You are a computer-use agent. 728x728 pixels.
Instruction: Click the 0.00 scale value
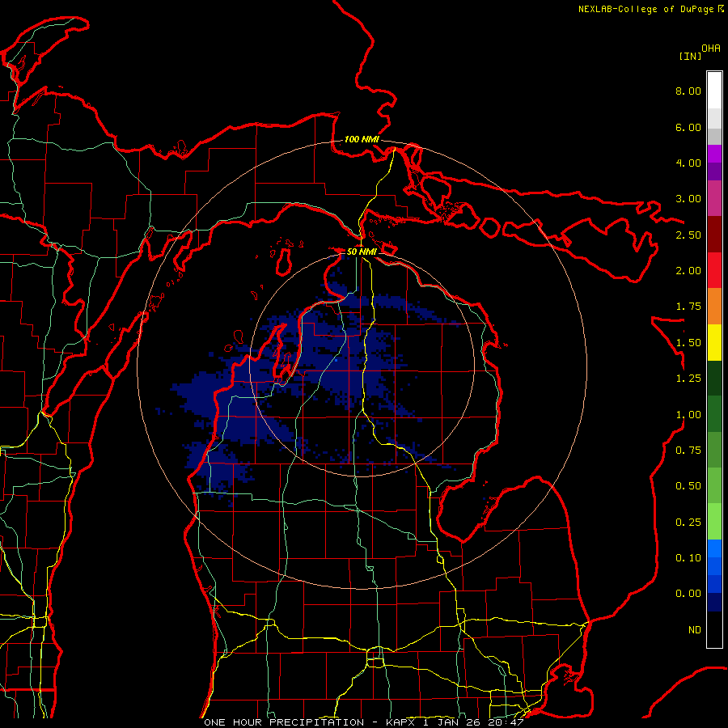click(688, 594)
